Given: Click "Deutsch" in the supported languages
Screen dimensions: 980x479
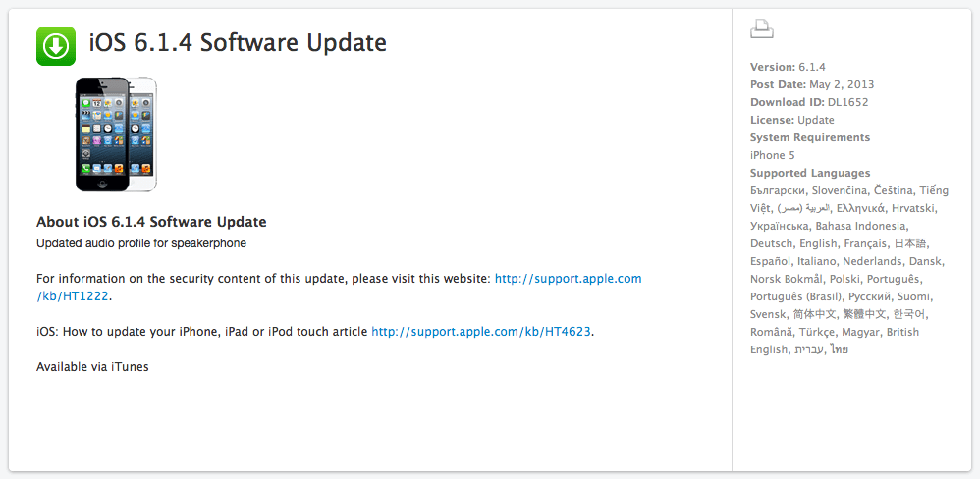Looking at the screenshot, I should click(772, 243).
